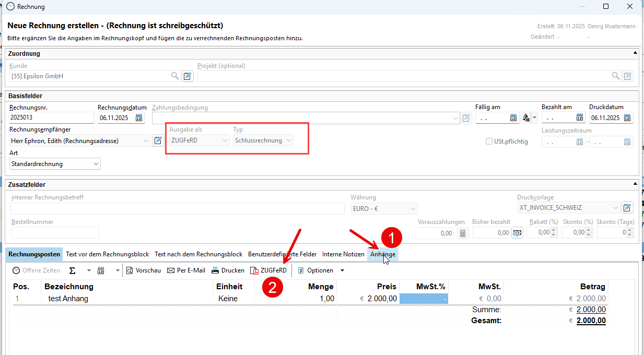Open the Rechnungsdatum calendar picker
This screenshot has height=355, width=644.
pyautogui.click(x=139, y=118)
